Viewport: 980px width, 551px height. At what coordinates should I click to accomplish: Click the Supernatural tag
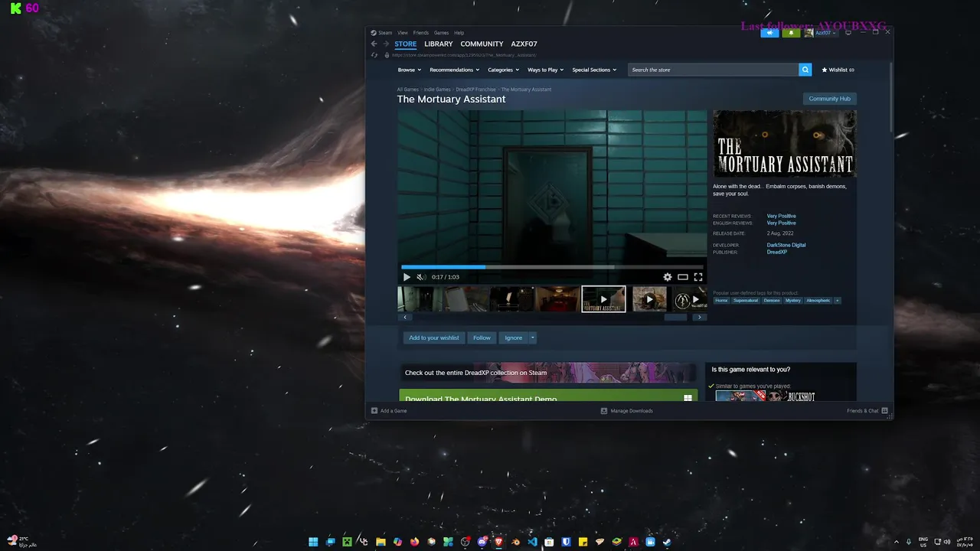click(x=746, y=301)
